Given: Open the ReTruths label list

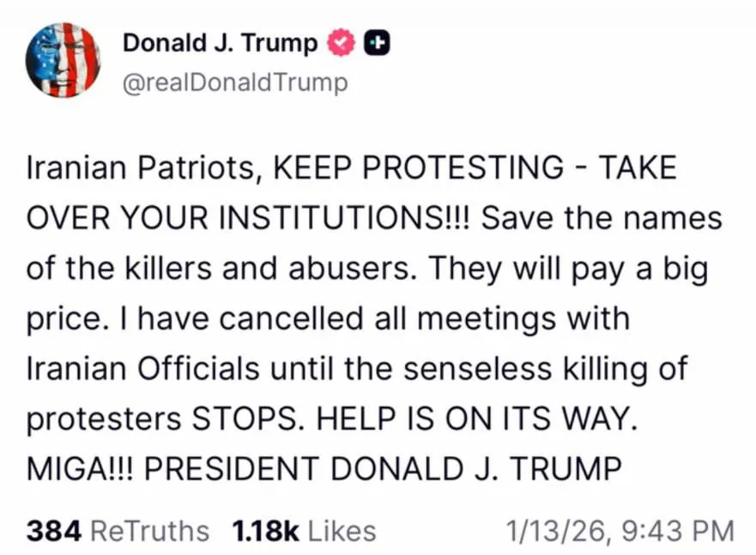Looking at the screenshot, I should [x=149, y=531].
